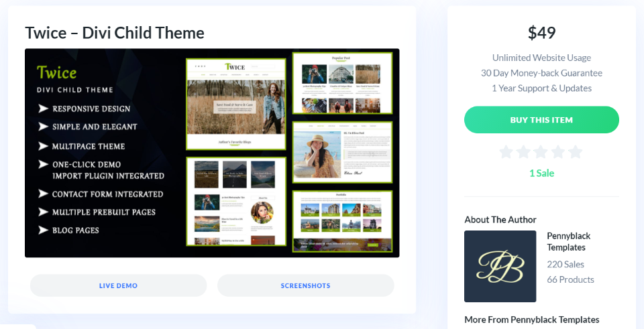This screenshot has height=329, width=644.
Task: Click the second rating star
Action: (x=524, y=152)
